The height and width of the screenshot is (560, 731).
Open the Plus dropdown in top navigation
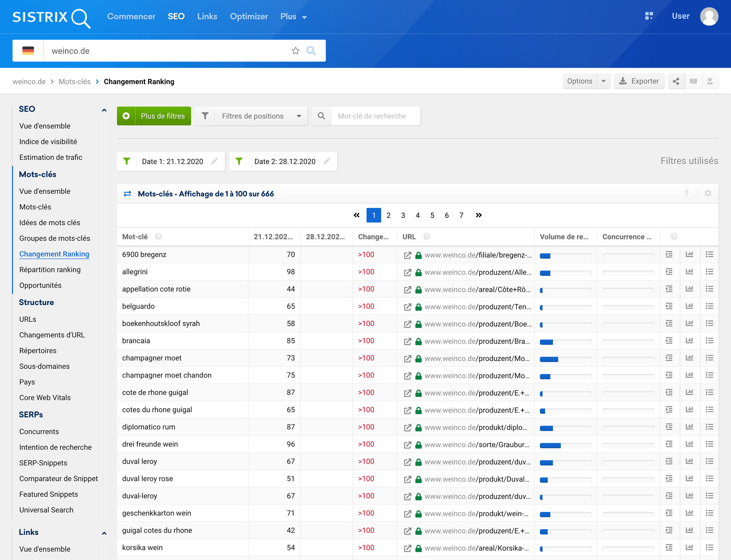pyautogui.click(x=293, y=17)
